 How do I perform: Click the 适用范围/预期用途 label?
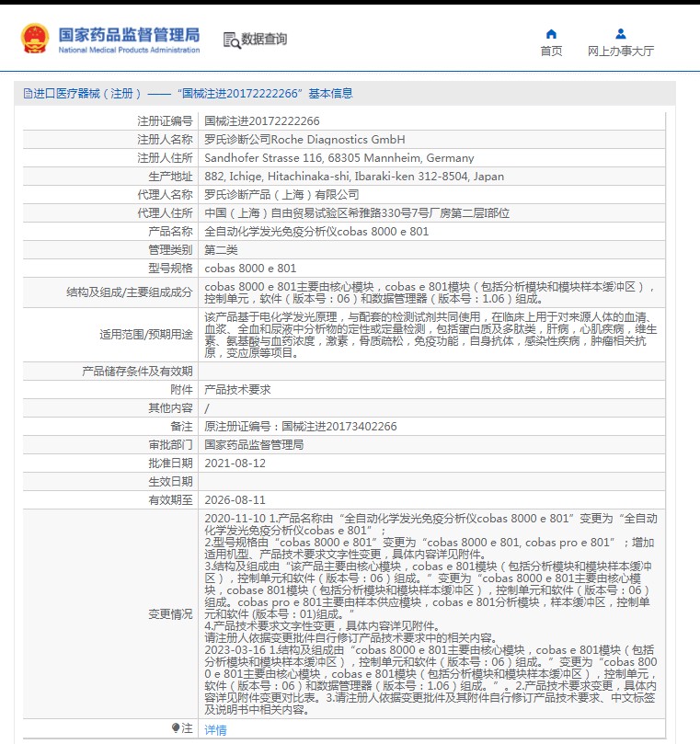[146, 335]
